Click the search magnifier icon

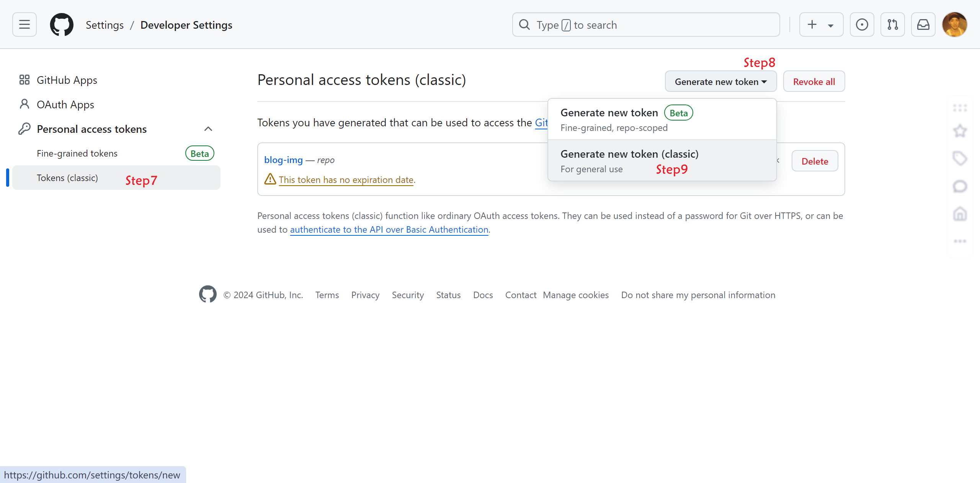[524, 25]
